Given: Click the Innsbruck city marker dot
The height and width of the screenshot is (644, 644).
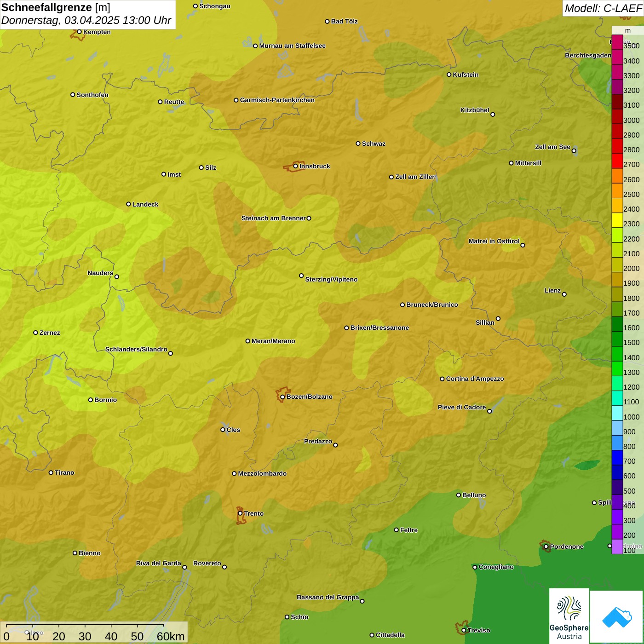Looking at the screenshot, I should 296,166.
